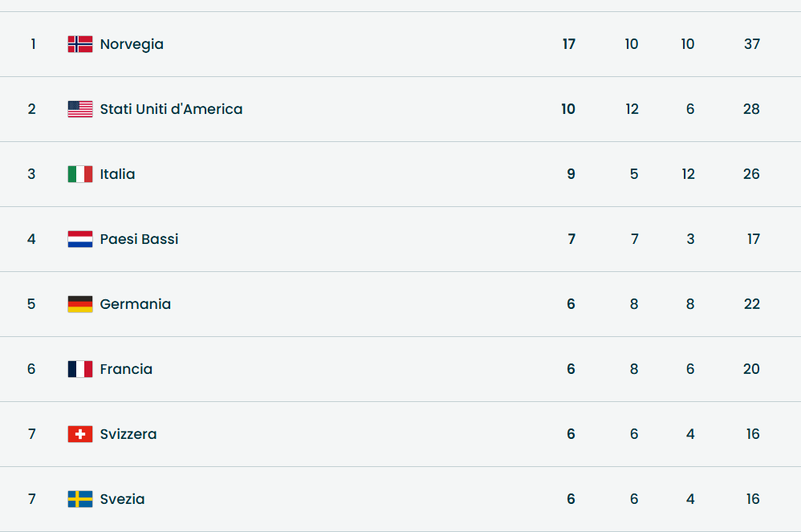
Task: Click the Svizzera country name
Action: click(x=128, y=434)
